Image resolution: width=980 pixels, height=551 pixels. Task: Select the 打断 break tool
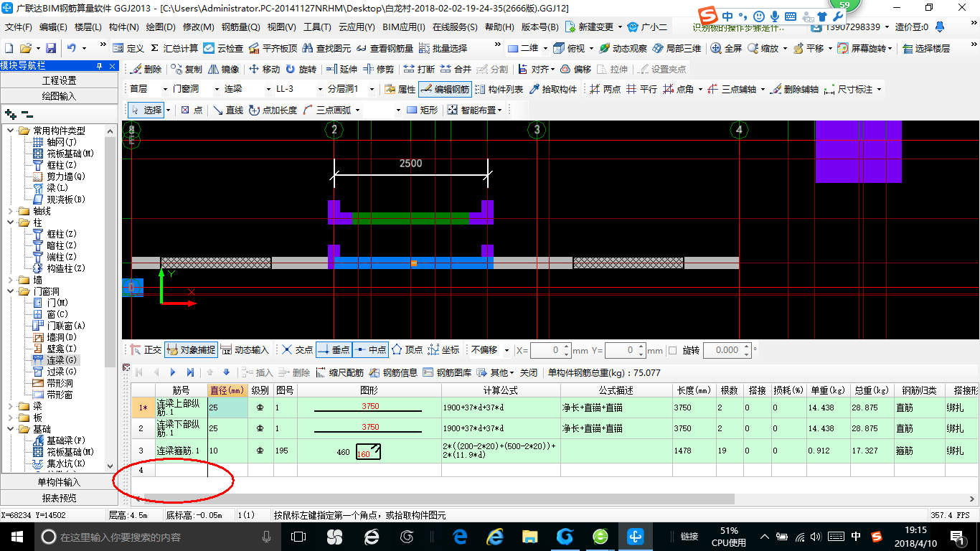pos(419,70)
